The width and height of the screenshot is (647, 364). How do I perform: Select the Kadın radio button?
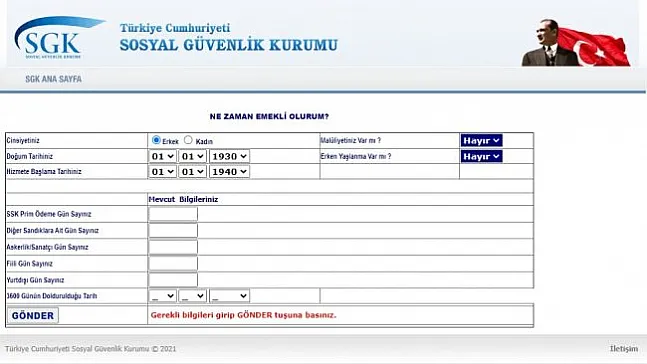click(x=188, y=140)
